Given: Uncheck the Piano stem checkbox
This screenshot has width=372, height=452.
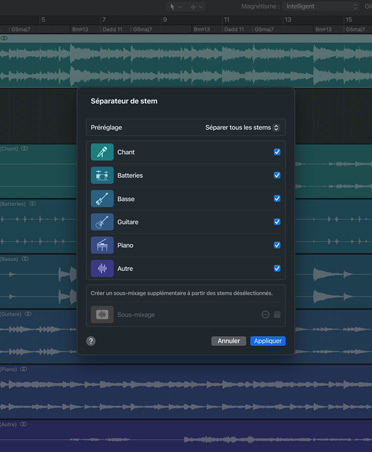Looking at the screenshot, I should pos(277,245).
